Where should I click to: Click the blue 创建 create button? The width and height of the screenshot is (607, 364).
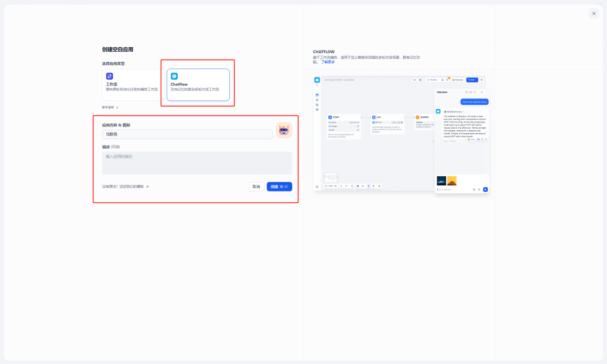(279, 186)
